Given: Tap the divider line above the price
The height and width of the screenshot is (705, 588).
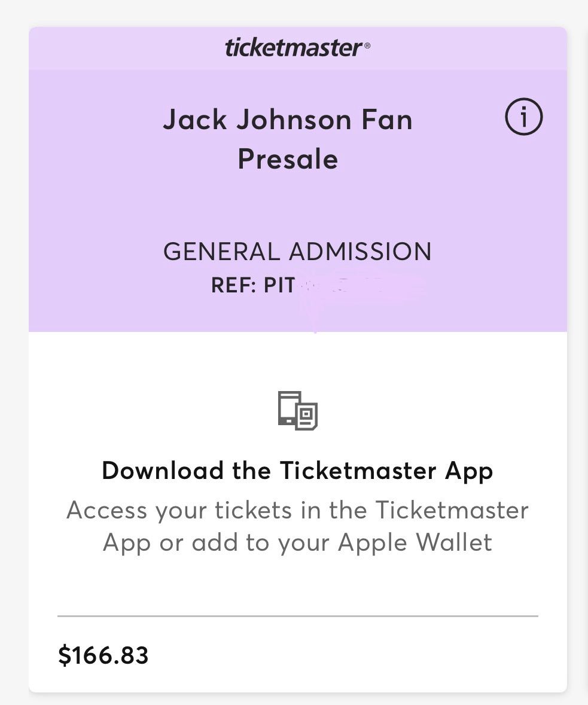Looking at the screenshot, I should [x=297, y=616].
